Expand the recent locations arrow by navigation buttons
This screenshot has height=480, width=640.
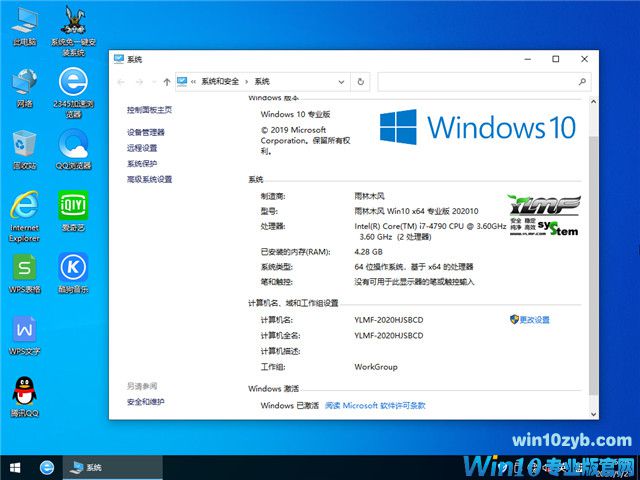tap(154, 82)
